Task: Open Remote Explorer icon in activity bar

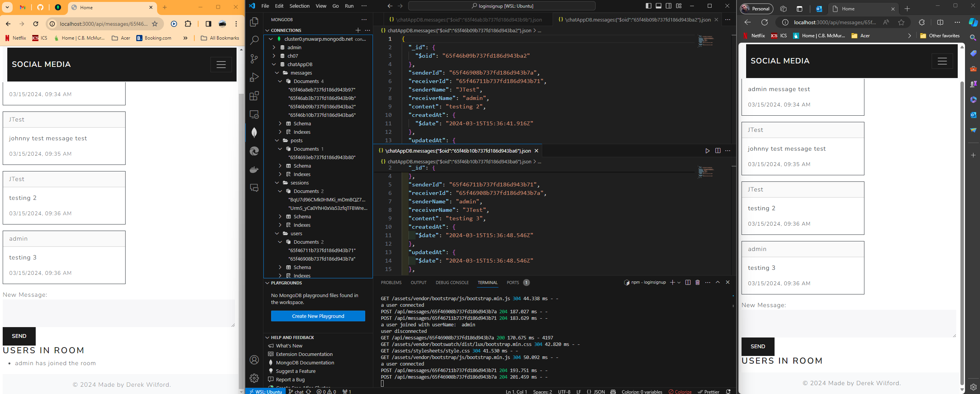Action: [x=254, y=114]
